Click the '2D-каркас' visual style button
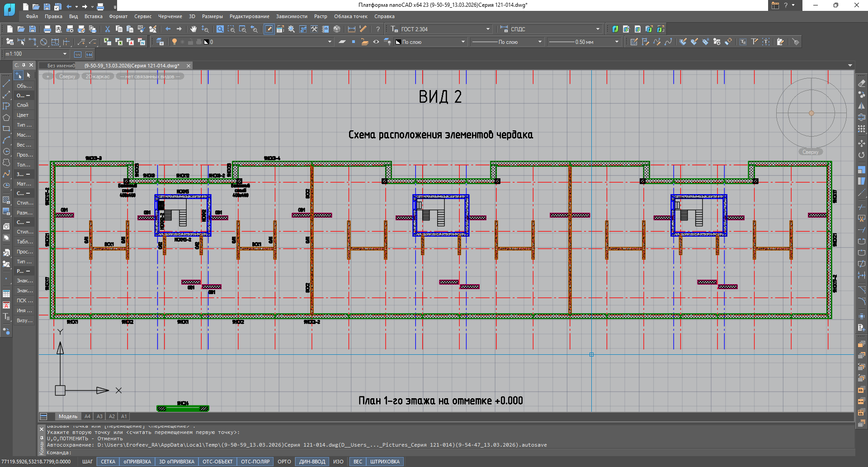This screenshot has height=467, width=868. (98, 76)
